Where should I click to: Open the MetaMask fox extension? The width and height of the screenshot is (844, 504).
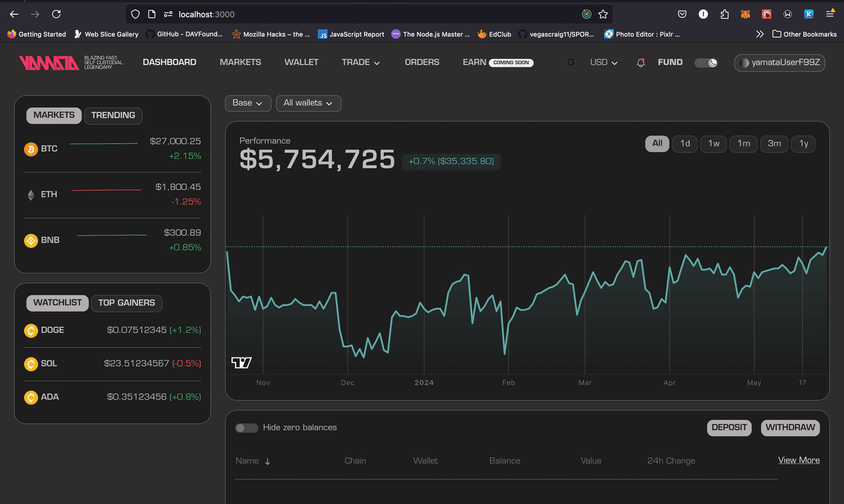[x=746, y=14]
